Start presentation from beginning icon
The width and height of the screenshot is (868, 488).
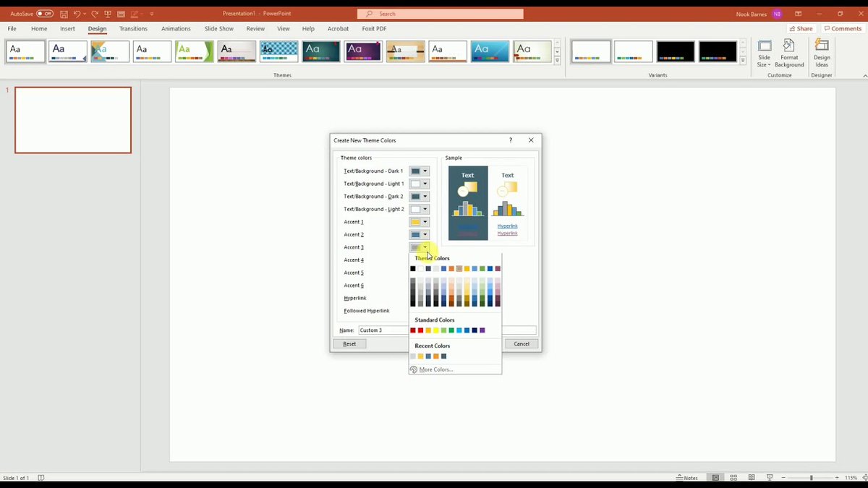[x=108, y=14]
